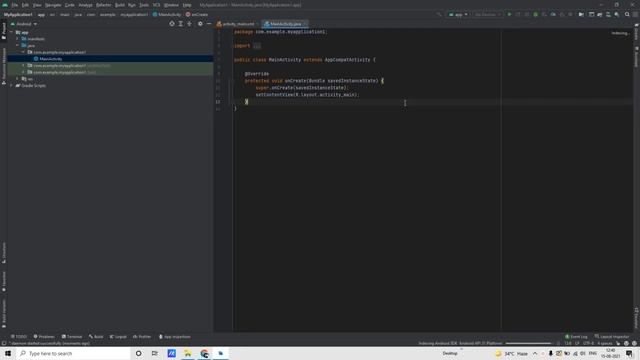Image resolution: width=640 pixels, height=360 pixels.
Task: Expand the Gradle Scripts node
Action: tap(12, 86)
